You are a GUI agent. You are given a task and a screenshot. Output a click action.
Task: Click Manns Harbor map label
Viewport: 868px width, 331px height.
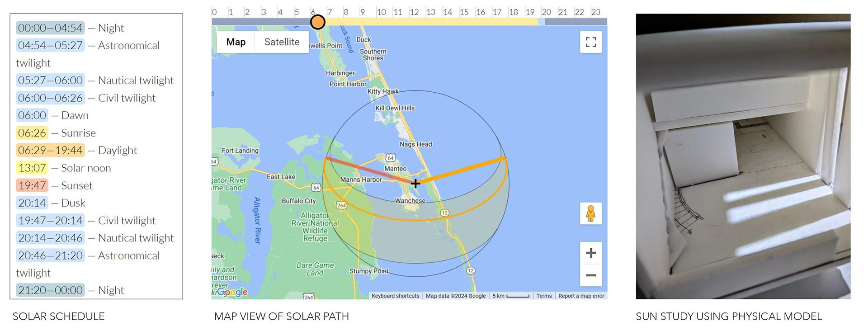(x=361, y=180)
